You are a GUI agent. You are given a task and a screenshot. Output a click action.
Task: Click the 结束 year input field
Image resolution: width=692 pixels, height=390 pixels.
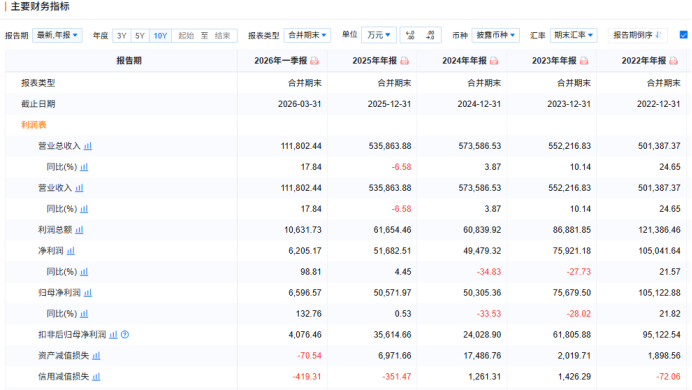222,36
